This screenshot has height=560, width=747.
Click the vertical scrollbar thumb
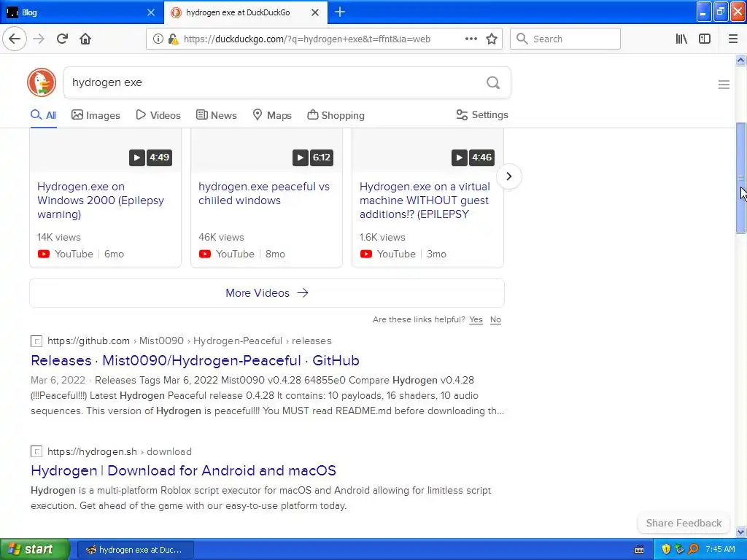tap(740, 178)
